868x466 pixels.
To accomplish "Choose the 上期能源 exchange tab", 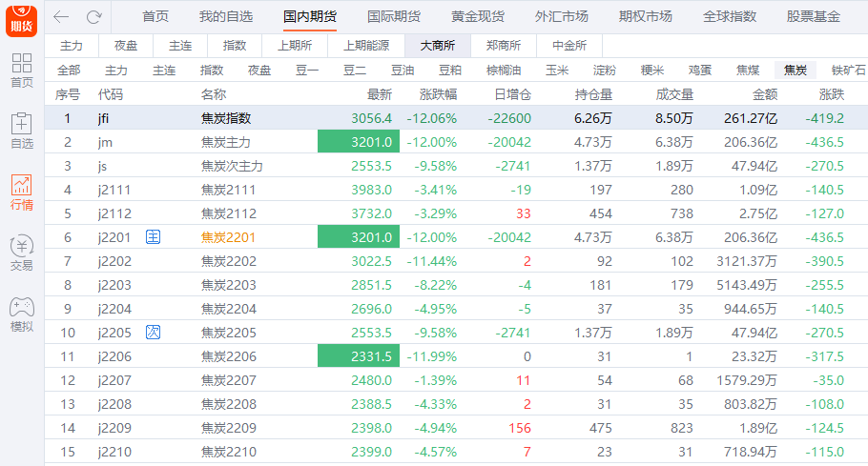I will 366,46.
